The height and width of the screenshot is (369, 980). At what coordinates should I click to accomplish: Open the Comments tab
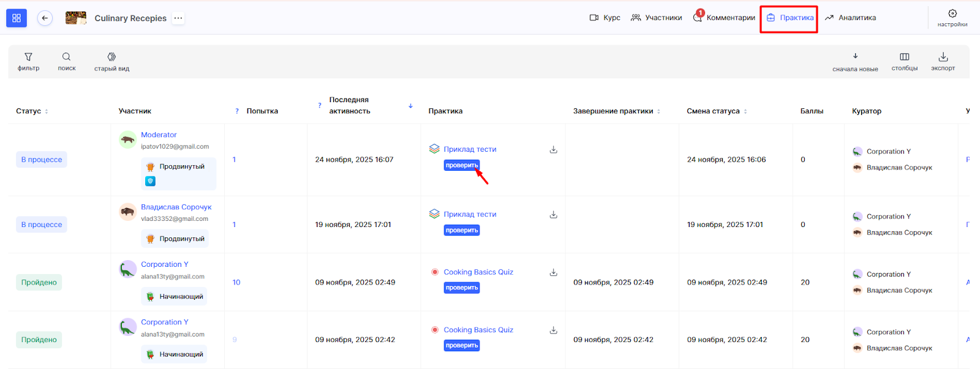point(724,18)
